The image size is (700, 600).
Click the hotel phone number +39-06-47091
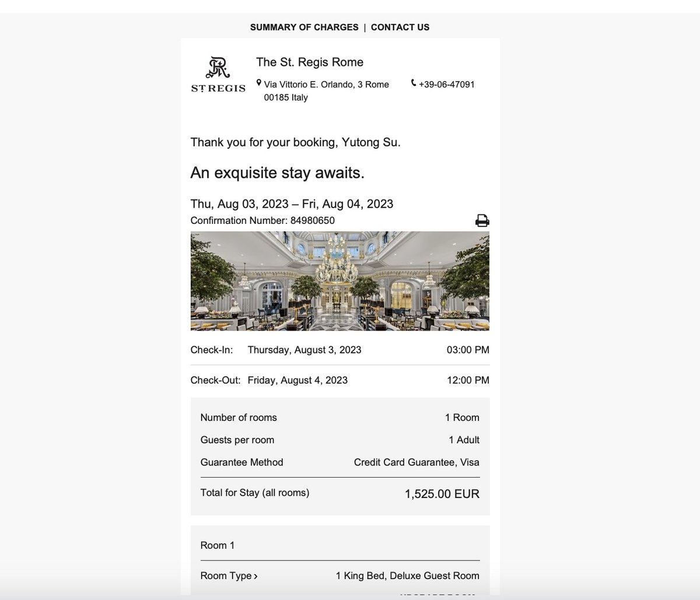[447, 84]
